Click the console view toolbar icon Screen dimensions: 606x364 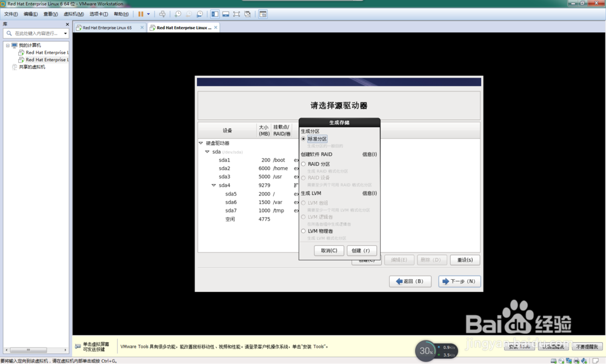[x=263, y=14]
